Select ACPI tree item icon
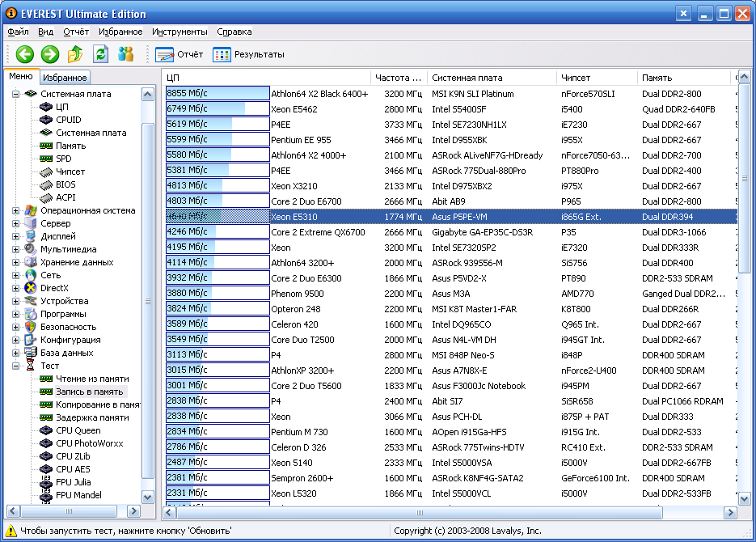Image resolution: width=756 pixels, height=542 pixels. click(x=46, y=197)
